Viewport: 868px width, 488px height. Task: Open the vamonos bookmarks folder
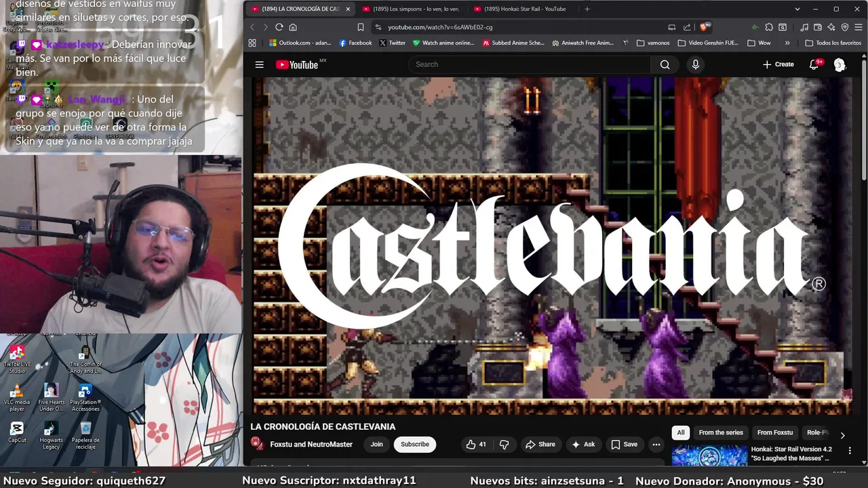[653, 43]
